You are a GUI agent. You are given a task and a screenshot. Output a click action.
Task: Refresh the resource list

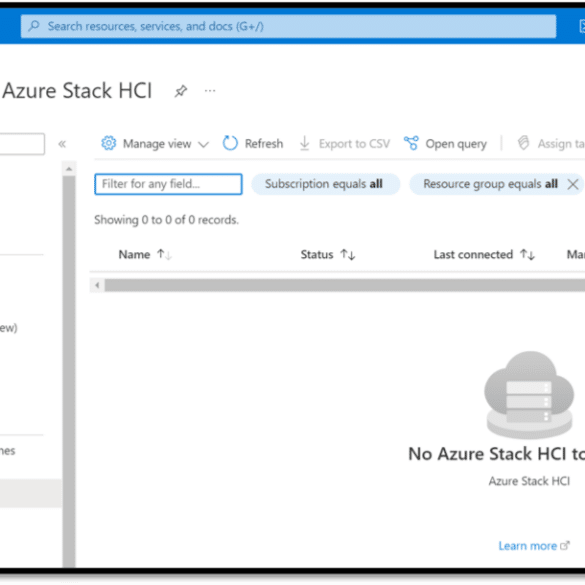coord(253,143)
